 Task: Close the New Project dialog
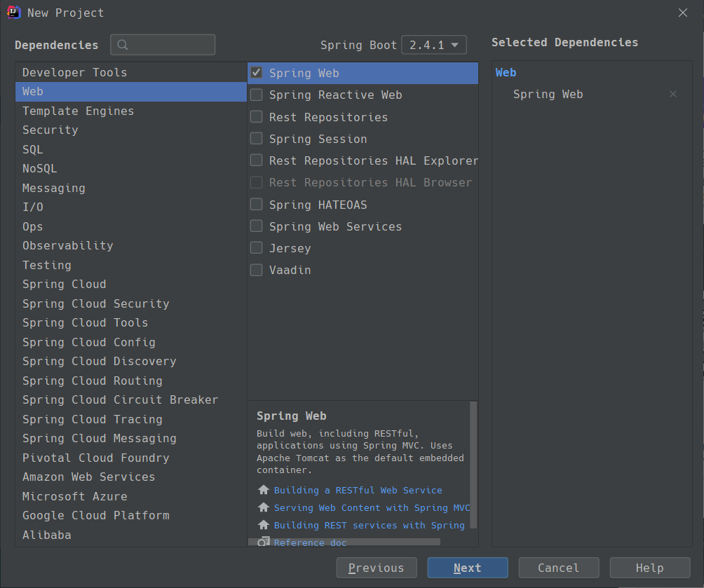(683, 12)
